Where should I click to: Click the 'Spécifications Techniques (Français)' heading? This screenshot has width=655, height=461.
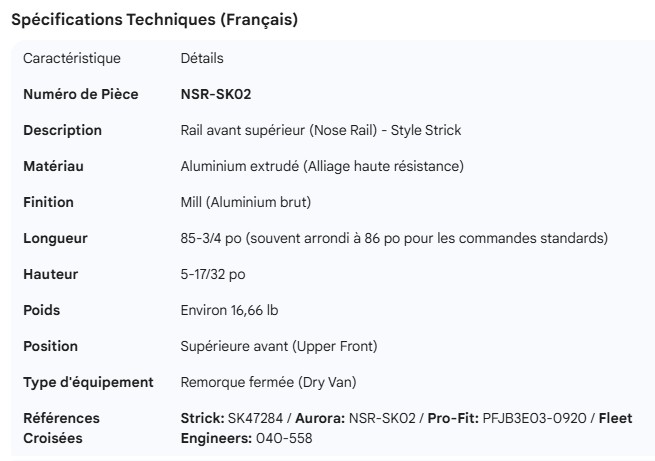(154, 20)
